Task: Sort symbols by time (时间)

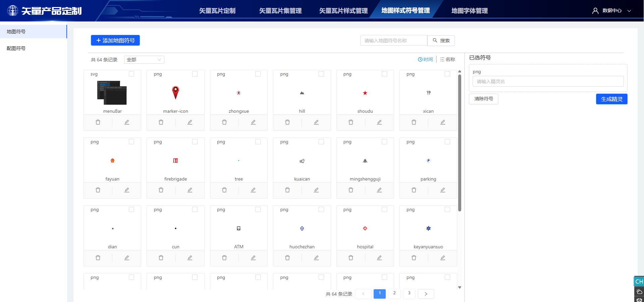Action: 425,59
